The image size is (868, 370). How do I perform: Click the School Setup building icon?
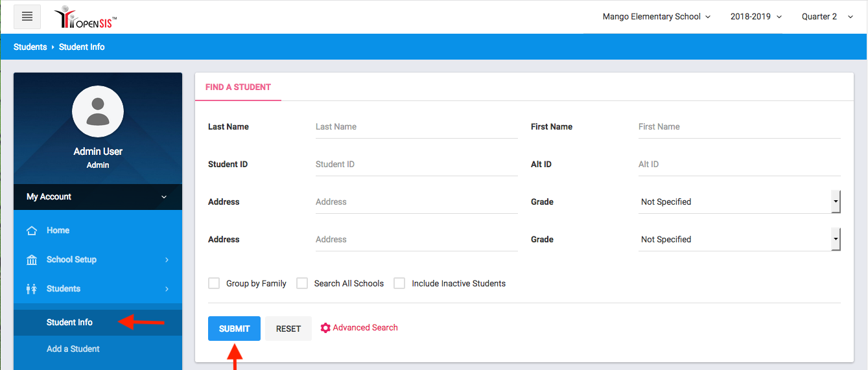[x=32, y=260]
